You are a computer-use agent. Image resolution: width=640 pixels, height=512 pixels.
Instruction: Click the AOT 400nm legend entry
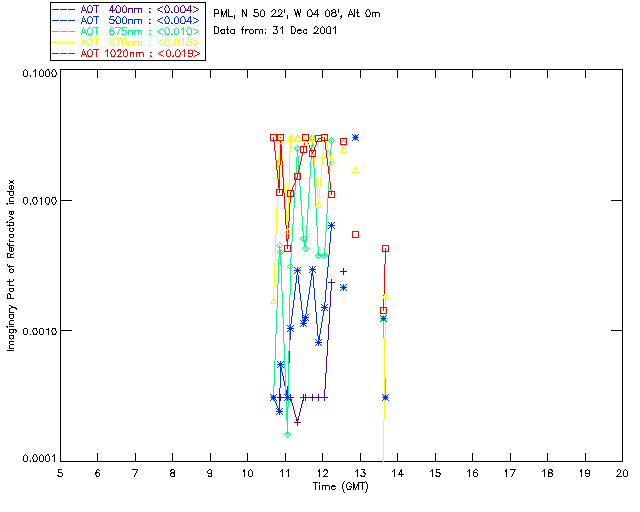[x=127, y=9]
